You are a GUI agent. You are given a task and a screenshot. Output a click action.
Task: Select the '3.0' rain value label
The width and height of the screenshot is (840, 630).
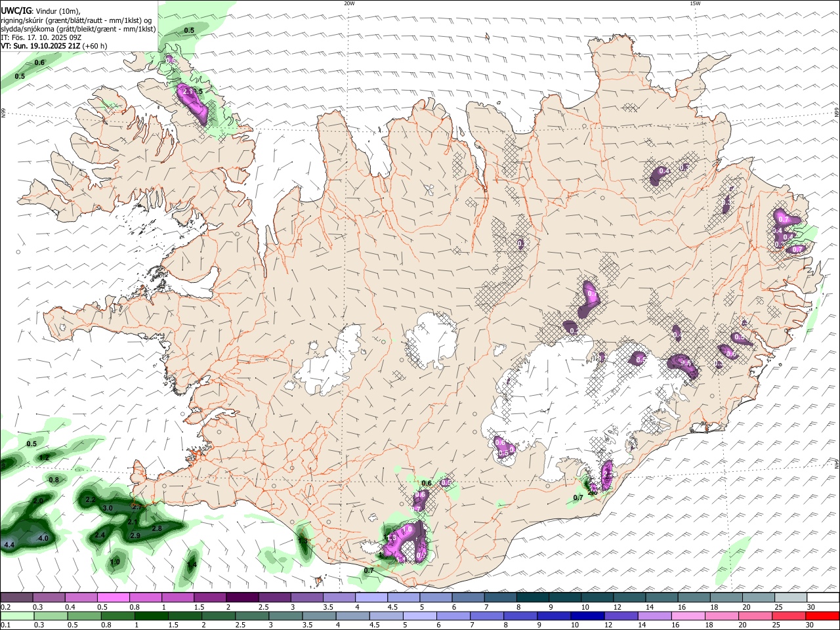[108, 508]
